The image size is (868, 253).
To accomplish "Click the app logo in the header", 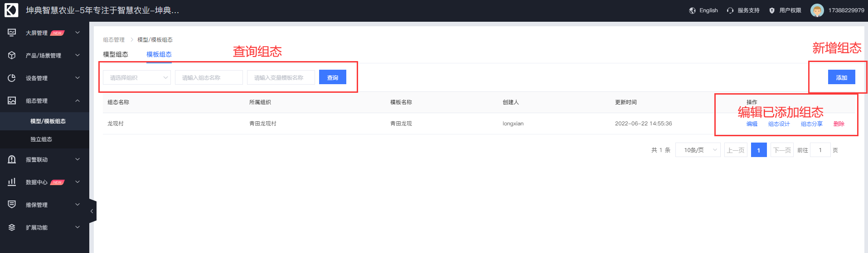I will pos(11,10).
